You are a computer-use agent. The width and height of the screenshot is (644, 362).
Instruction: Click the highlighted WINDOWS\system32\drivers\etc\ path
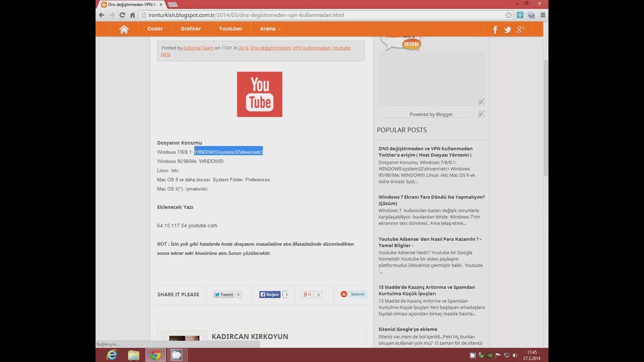pos(228,152)
